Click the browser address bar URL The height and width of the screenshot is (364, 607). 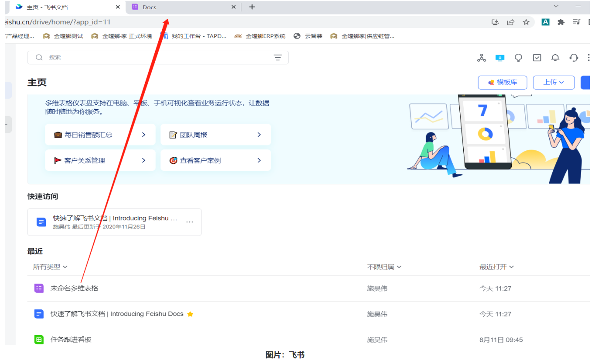point(57,22)
